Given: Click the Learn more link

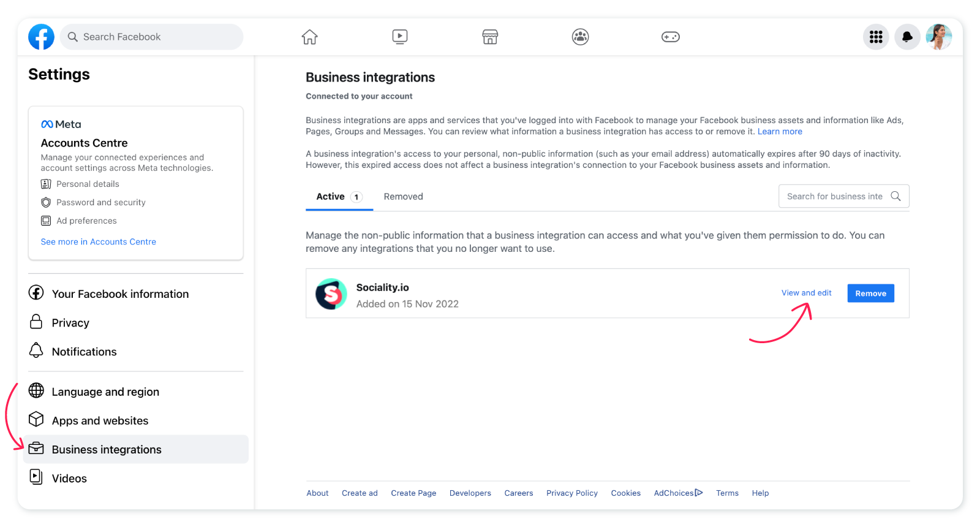Looking at the screenshot, I should click(x=780, y=131).
